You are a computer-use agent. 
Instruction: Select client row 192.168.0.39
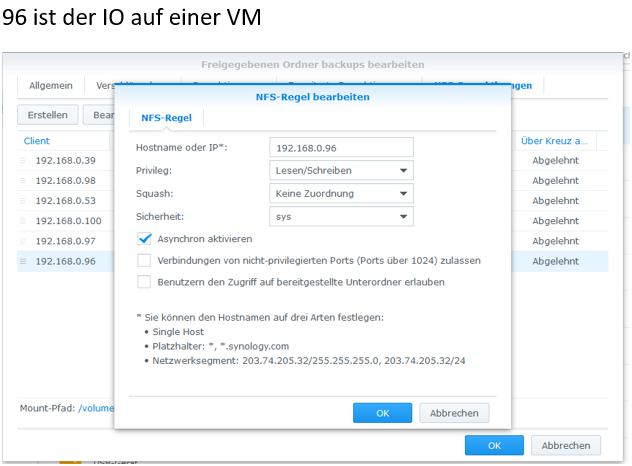point(66,160)
